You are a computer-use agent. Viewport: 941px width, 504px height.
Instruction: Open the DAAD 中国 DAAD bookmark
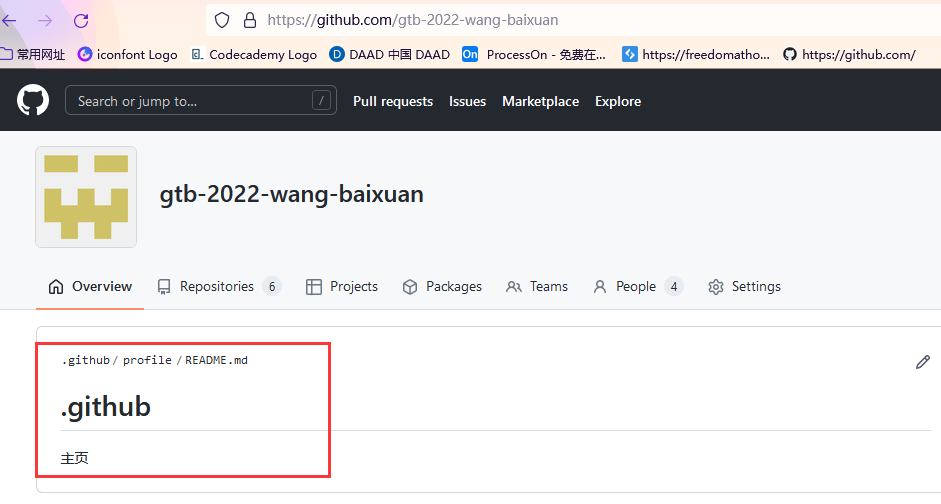389,55
